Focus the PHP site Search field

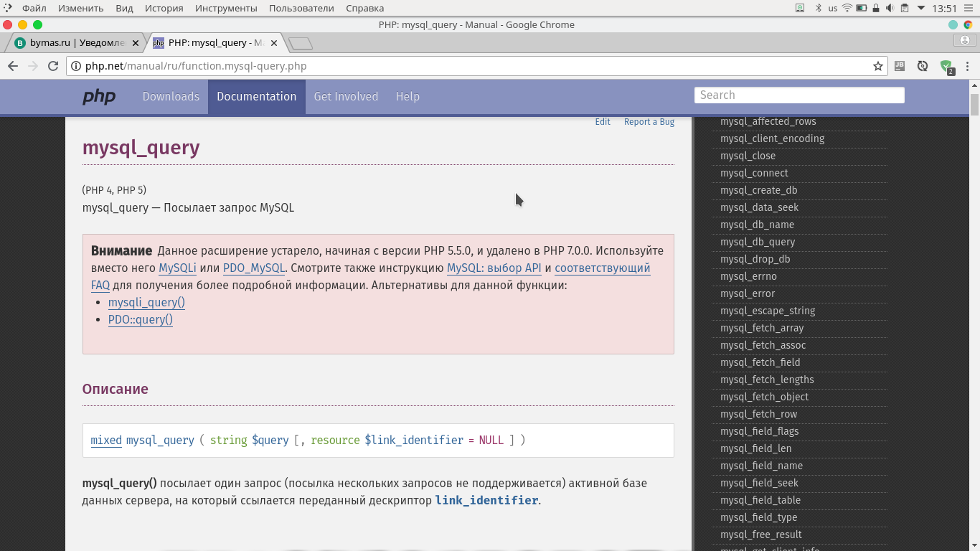tap(799, 95)
